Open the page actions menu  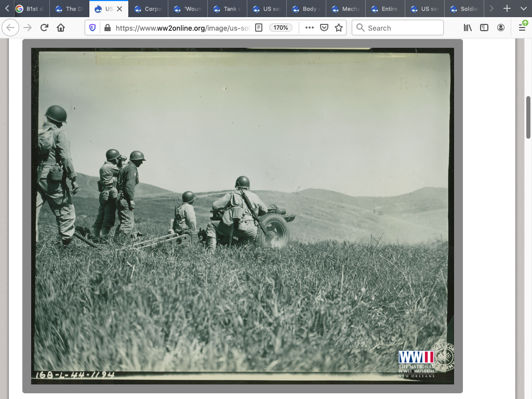(310, 28)
